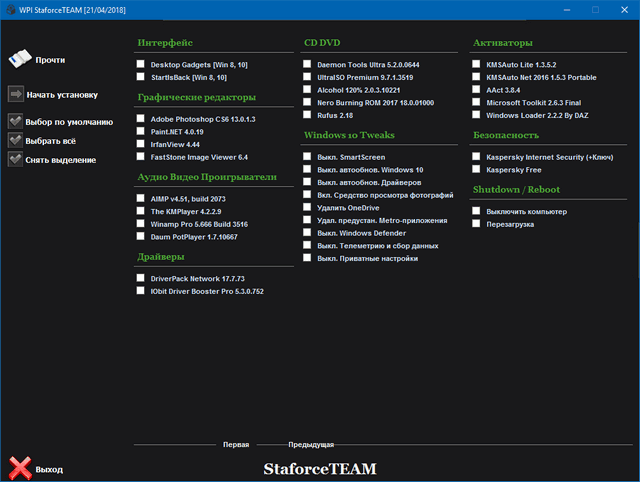The width and height of the screenshot is (640, 482).
Task: Open the Прочти readme label
Action: coord(50,60)
